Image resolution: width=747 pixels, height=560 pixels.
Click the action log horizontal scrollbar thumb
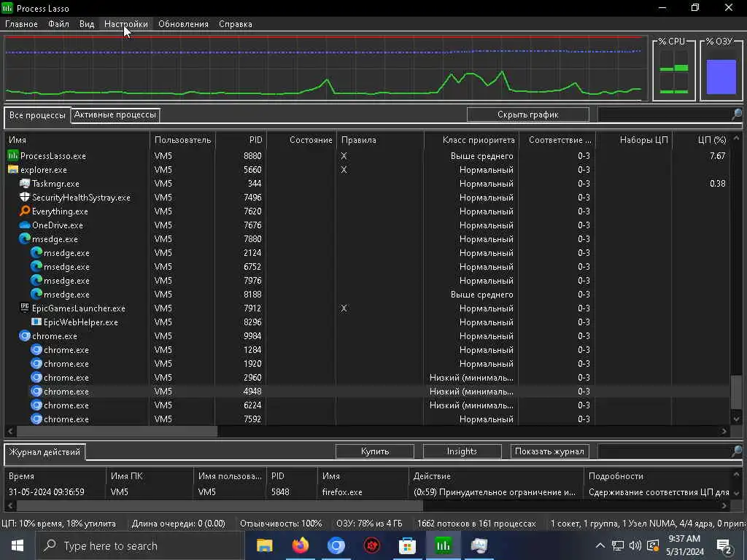pyautogui.click(x=219, y=505)
